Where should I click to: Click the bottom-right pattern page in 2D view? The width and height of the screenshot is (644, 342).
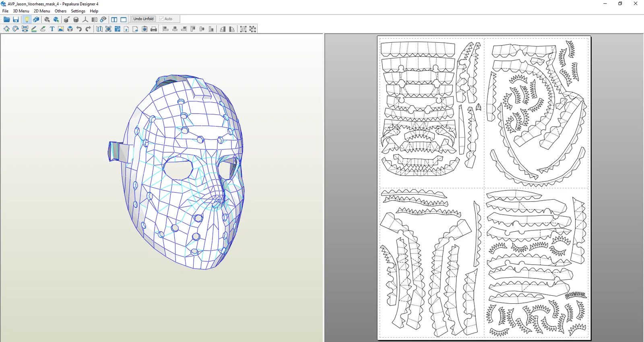click(536, 263)
